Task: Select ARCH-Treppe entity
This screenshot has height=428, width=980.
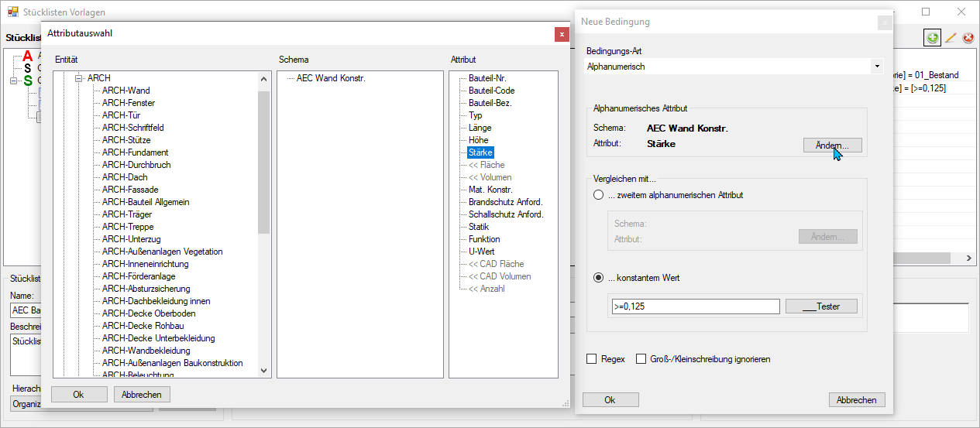Action: (x=128, y=227)
